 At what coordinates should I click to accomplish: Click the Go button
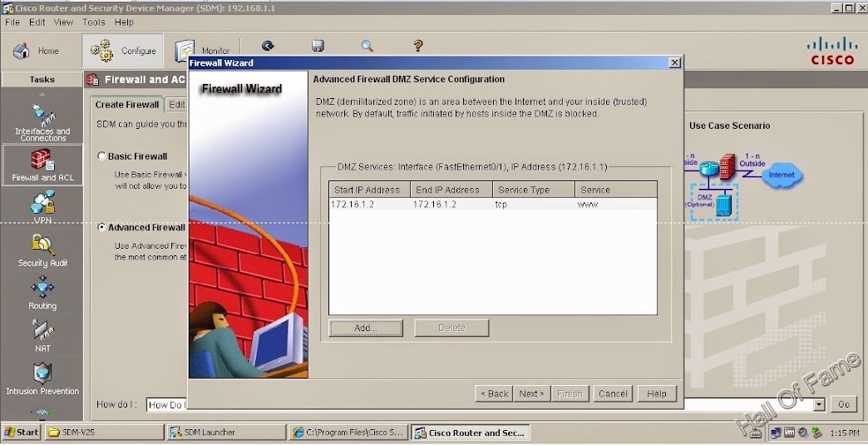tap(844, 404)
